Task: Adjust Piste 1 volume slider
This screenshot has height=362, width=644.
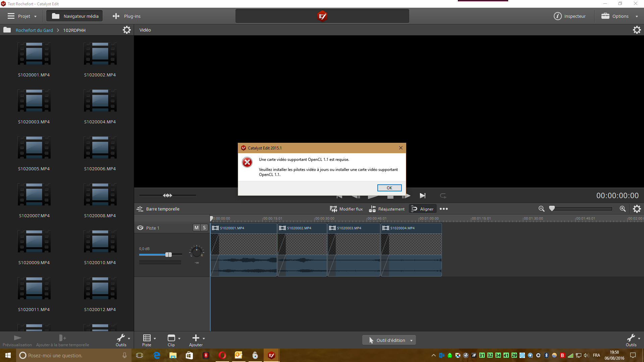Action: coord(168,255)
